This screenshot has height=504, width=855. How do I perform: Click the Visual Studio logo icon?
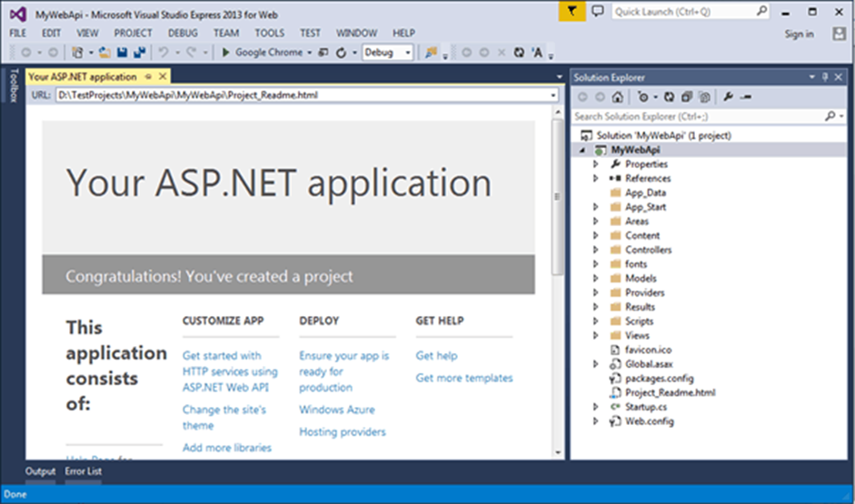click(17, 15)
